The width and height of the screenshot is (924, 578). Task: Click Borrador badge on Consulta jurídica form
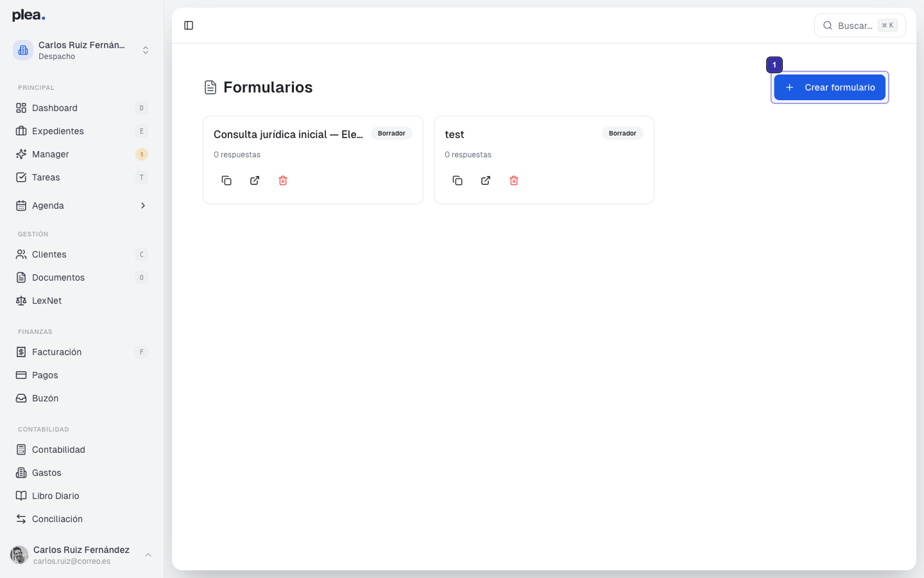(391, 134)
